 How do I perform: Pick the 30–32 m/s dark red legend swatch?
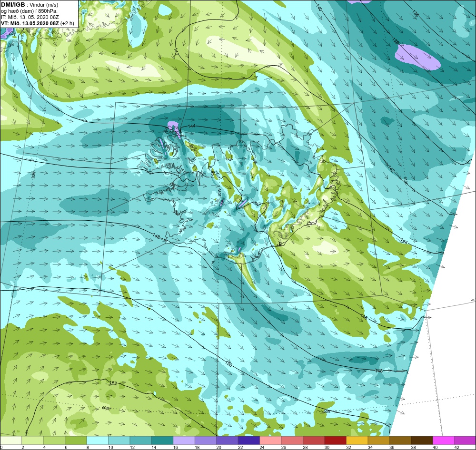(x=336, y=440)
